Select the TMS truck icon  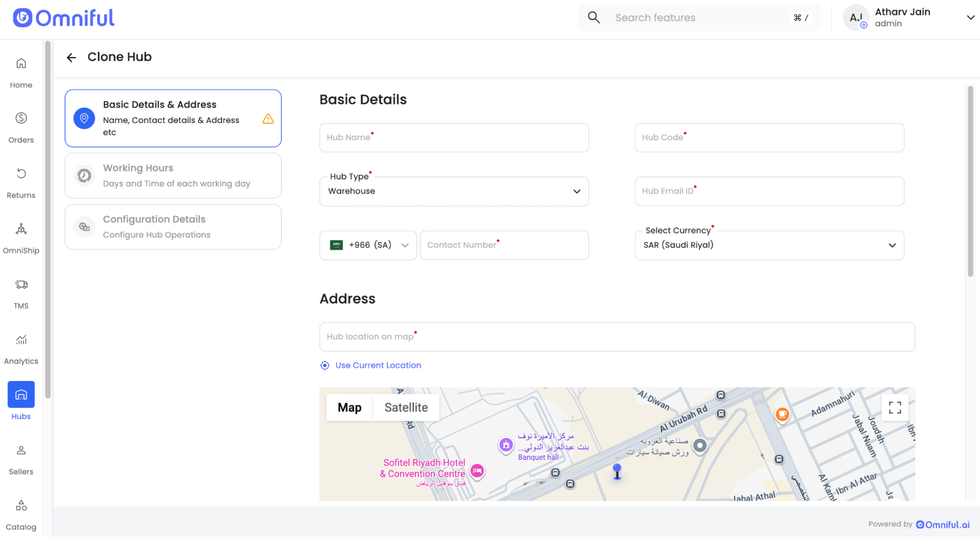point(21,284)
